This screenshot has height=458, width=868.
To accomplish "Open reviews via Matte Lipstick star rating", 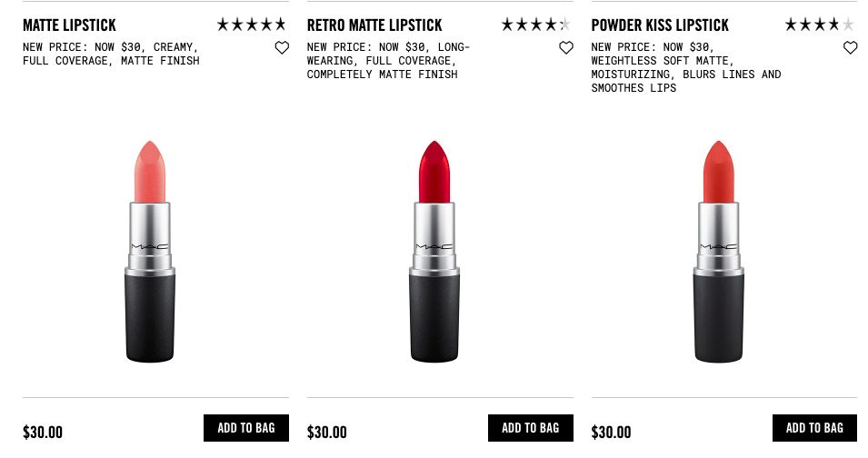I will 252,25.
